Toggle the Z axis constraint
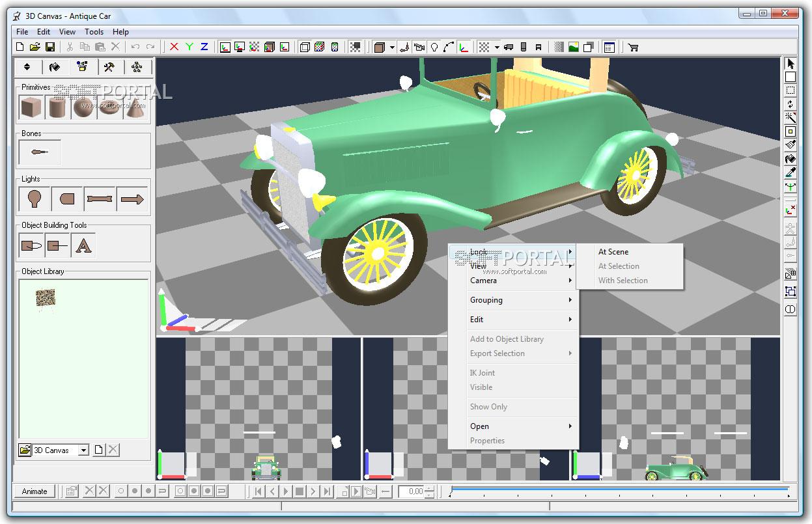The height and width of the screenshot is (524, 812). (x=204, y=47)
